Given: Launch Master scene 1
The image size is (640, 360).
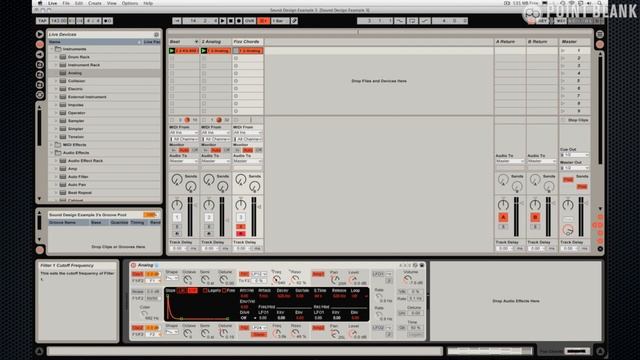Looking at the screenshot, I should [563, 51].
